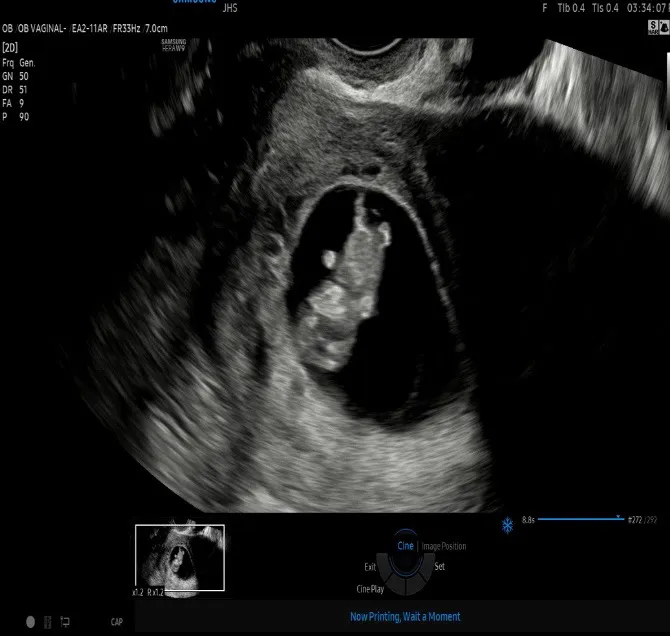Click the OB VAGINAL- preset text

pos(42,29)
